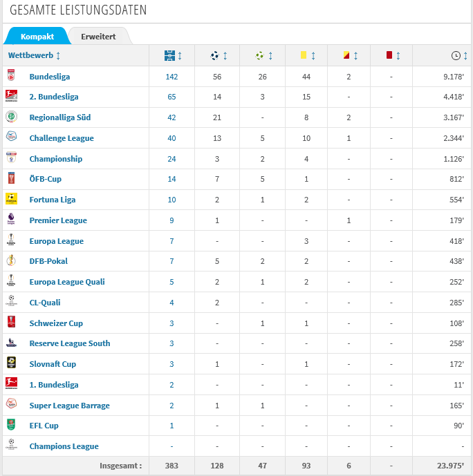Open Super League Barrage link
Viewport: 473px width, 476px height.
pyautogui.click(x=69, y=406)
